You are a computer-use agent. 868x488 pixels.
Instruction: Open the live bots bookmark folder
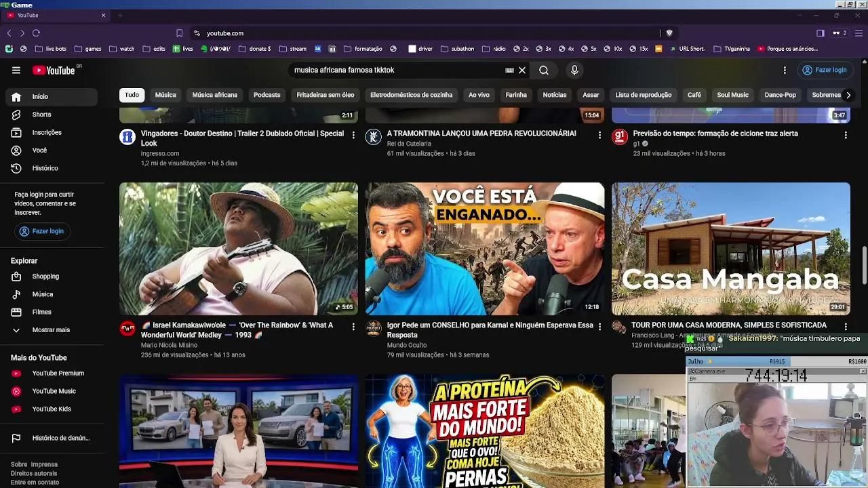[51, 49]
